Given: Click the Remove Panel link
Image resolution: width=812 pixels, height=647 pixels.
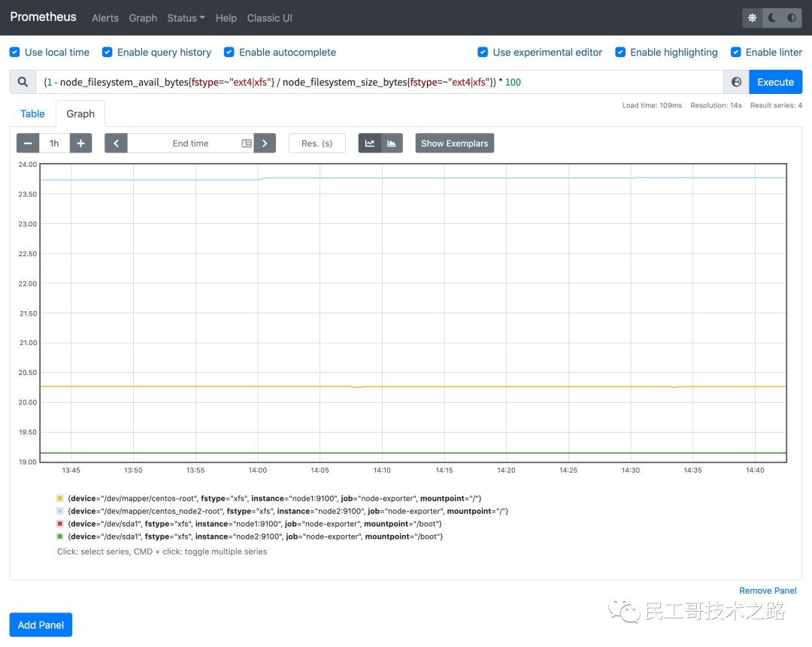Looking at the screenshot, I should 768,591.
